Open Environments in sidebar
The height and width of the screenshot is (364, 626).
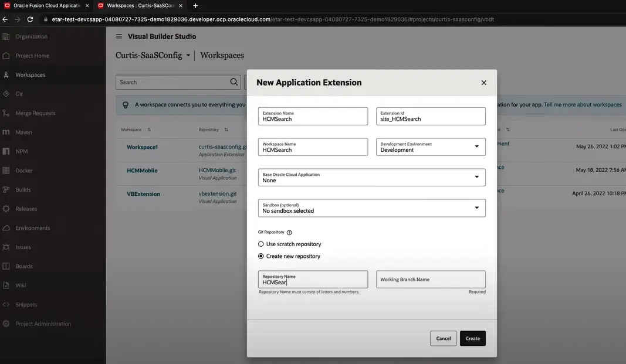click(33, 228)
